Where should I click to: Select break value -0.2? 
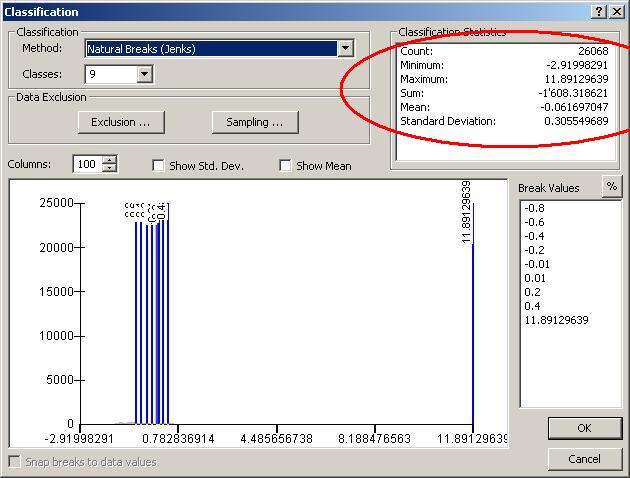click(535, 250)
